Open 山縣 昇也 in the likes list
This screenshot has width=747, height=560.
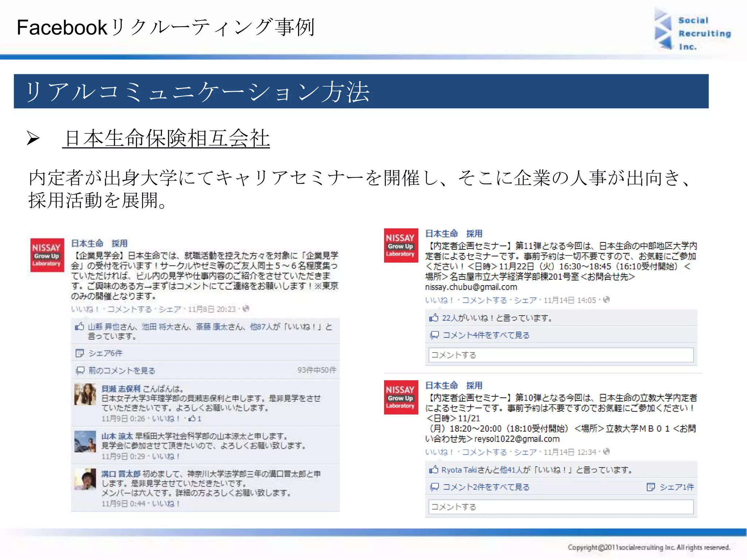104,327
